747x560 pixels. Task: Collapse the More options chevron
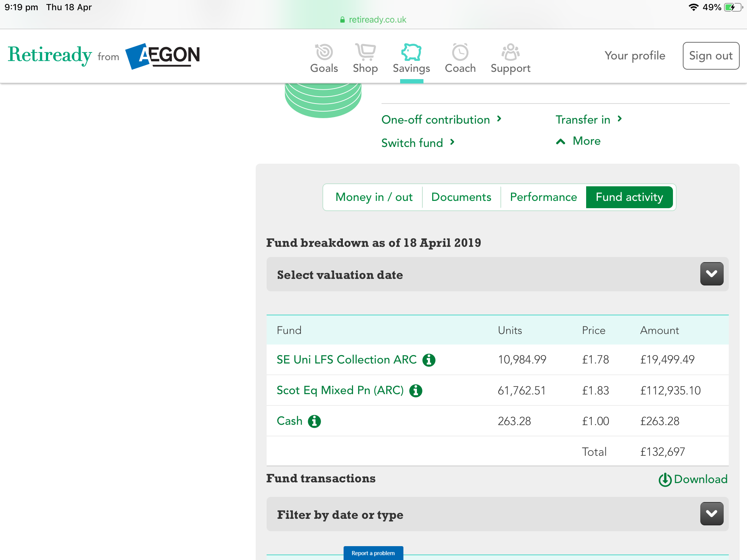[x=561, y=141]
